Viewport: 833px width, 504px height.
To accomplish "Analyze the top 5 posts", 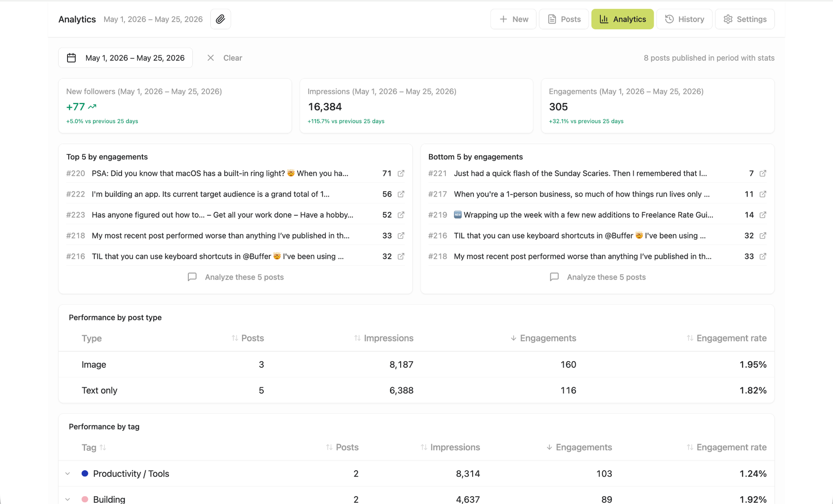I will tap(236, 277).
